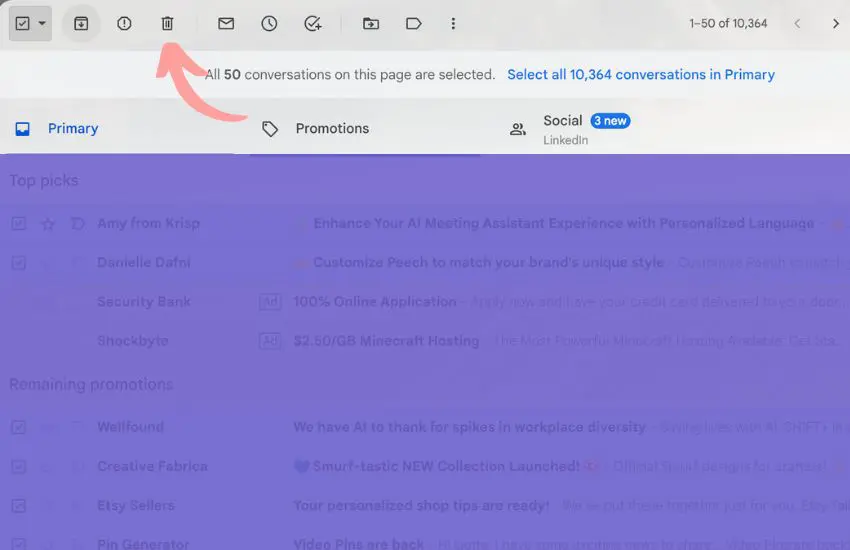Open the Amy from Krisp email
Viewport: 850px width, 550px height.
pos(425,223)
